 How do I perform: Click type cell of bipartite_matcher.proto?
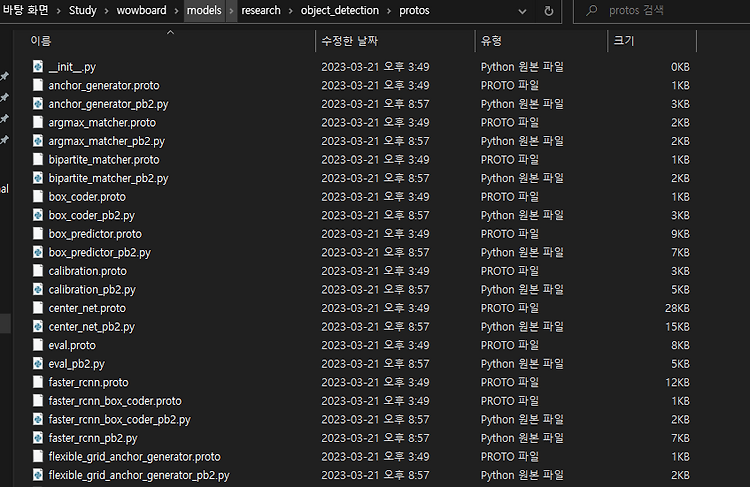509,159
